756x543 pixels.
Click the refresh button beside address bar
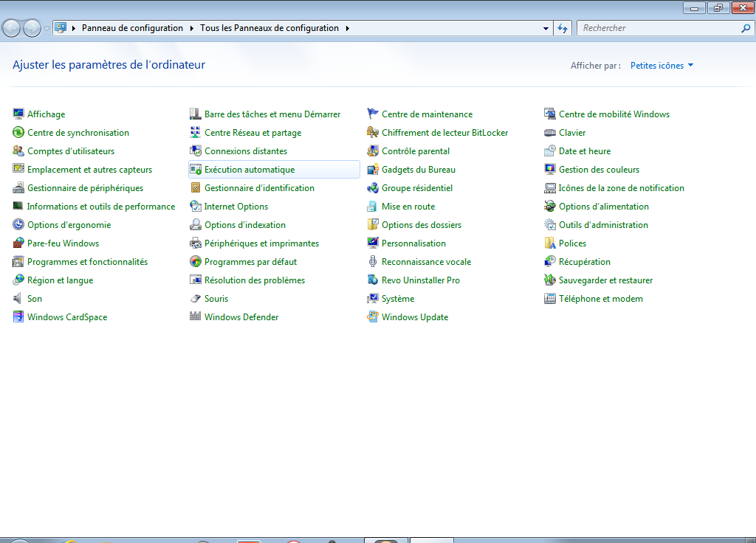pos(563,28)
